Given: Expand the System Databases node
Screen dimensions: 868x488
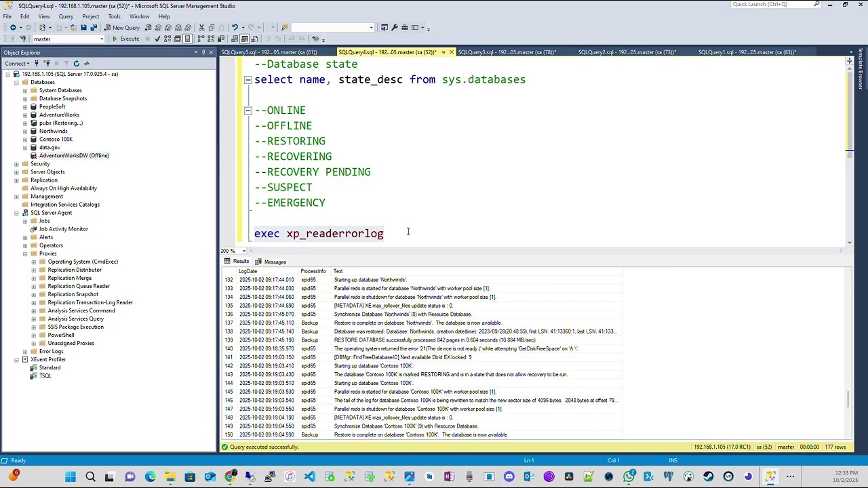Looking at the screenshot, I should click(x=25, y=90).
